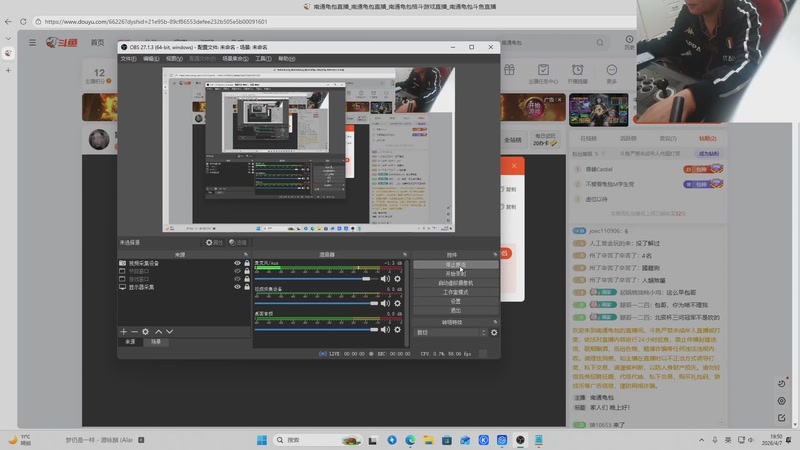
Task: Select 显示器采集 source row
Action: coord(184,287)
